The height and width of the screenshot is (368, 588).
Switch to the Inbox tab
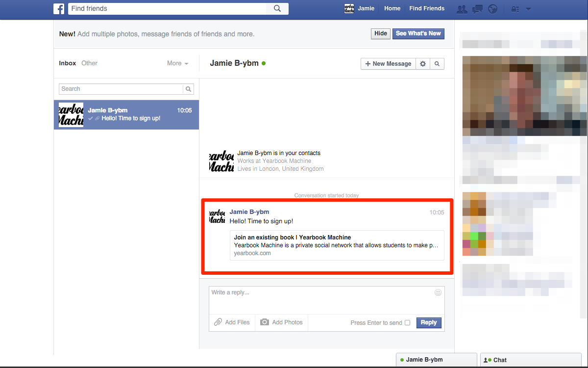pyautogui.click(x=68, y=63)
